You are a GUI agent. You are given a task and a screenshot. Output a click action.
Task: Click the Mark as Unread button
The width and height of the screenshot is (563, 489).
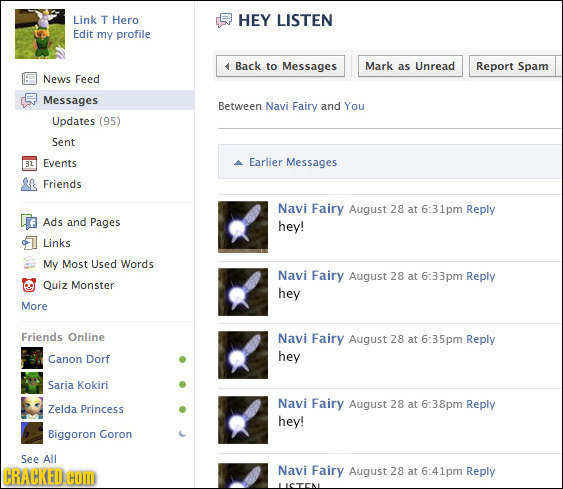tap(410, 66)
